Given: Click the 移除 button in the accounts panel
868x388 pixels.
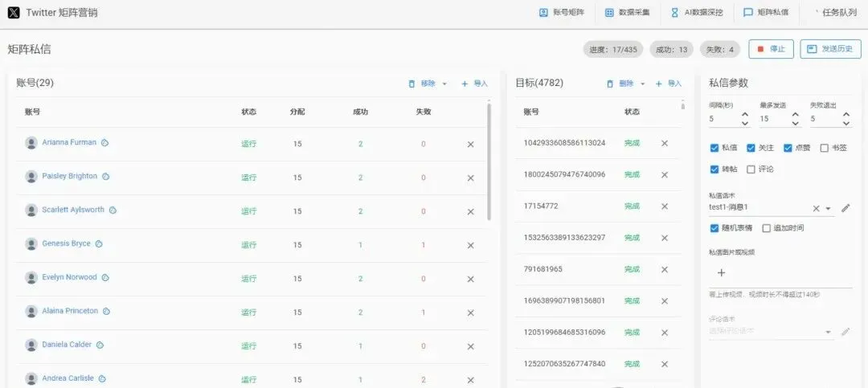Looking at the screenshot, I should pos(422,84).
